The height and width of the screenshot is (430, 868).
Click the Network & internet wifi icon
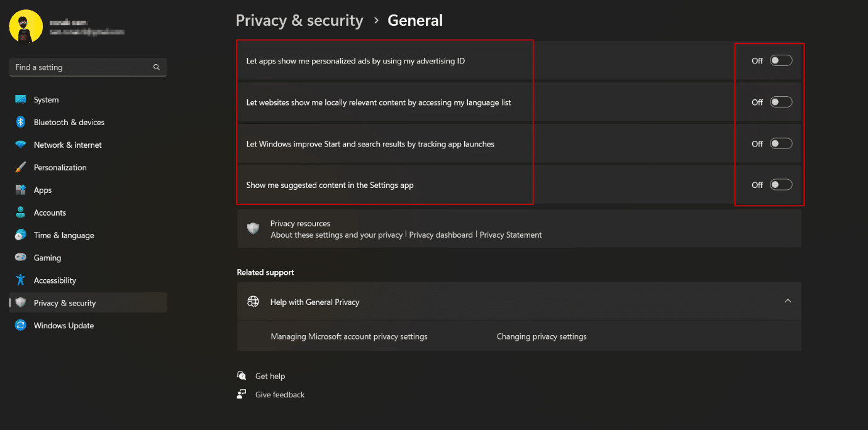click(21, 145)
